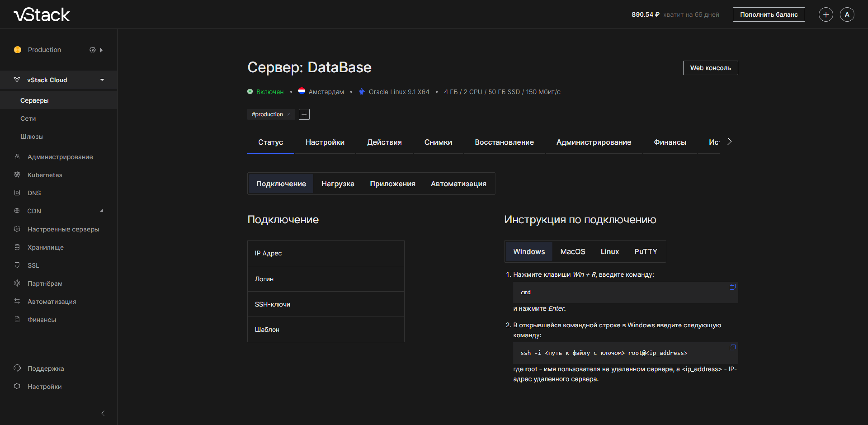Click the Production project gear icon
The height and width of the screenshot is (425, 868).
point(92,50)
